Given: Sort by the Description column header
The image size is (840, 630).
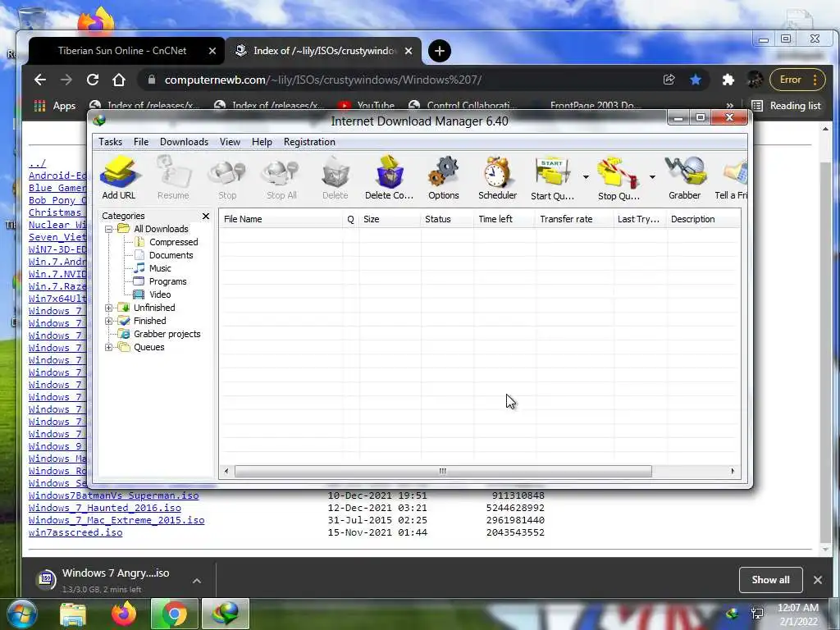Looking at the screenshot, I should click(703, 219).
